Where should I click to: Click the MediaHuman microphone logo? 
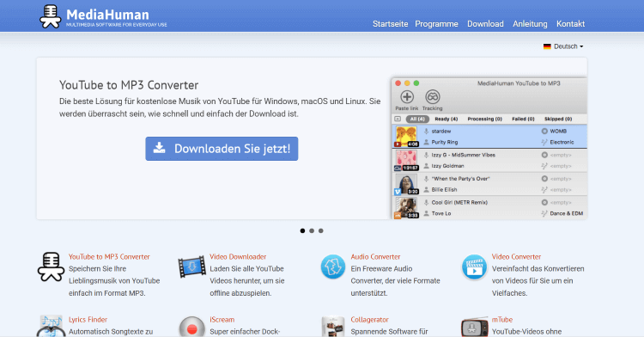50,16
